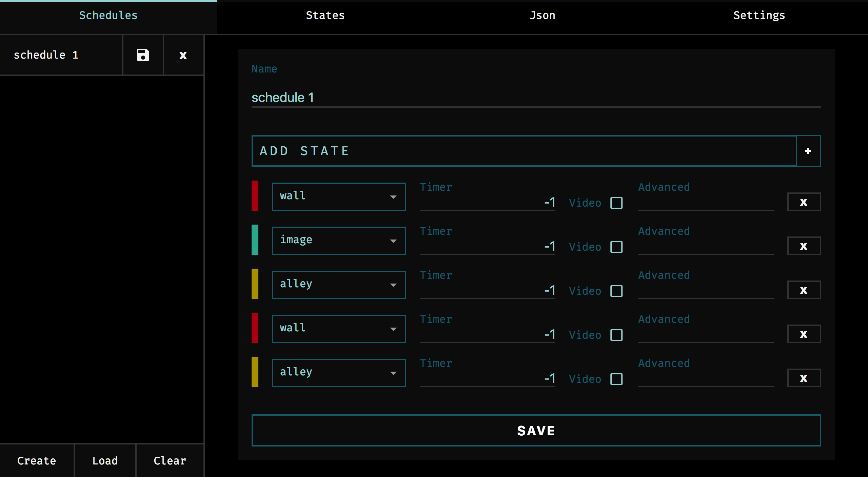The width and height of the screenshot is (868, 477).
Task: Enable Video for the first wall row
Action: (x=616, y=203)
